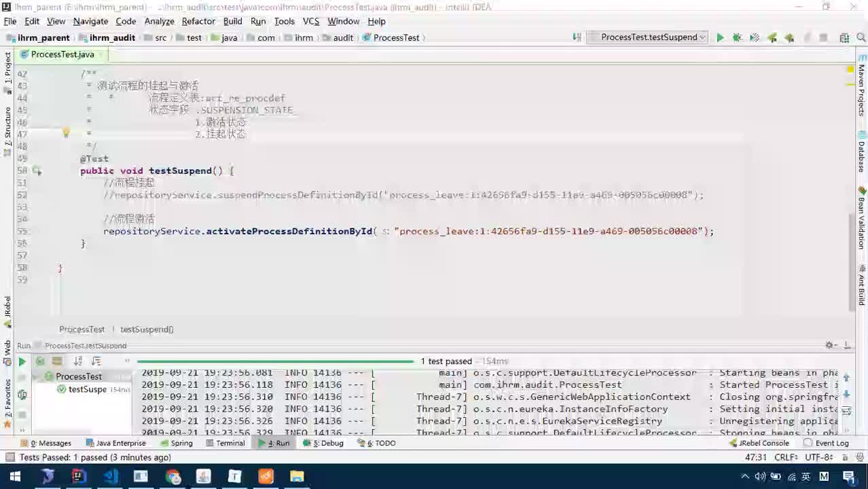Toggle soft-wrap in console output

(846, 411)
